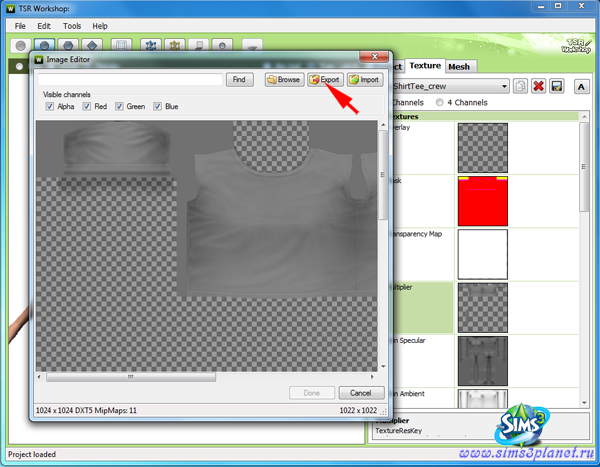Open the Tools menu

coord(72,26)
